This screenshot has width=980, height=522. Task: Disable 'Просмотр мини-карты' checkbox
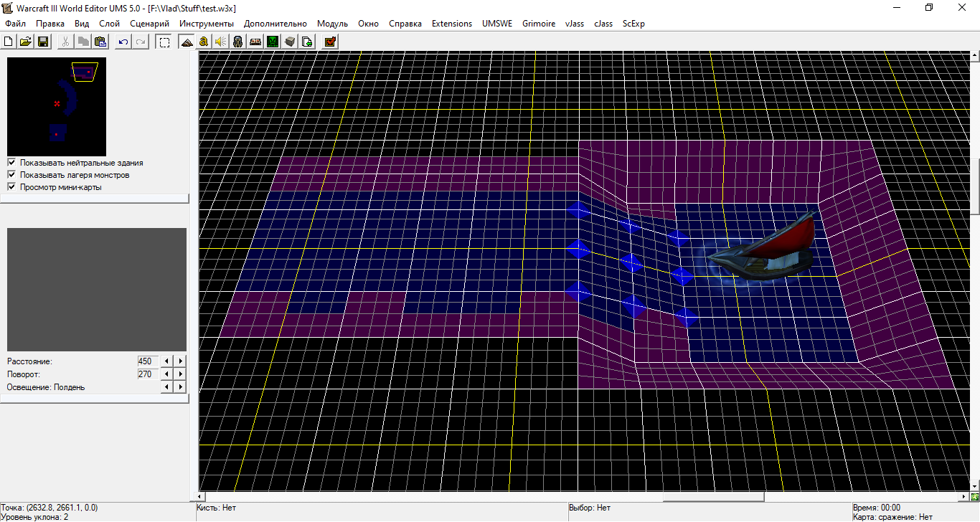click(11, 187)
